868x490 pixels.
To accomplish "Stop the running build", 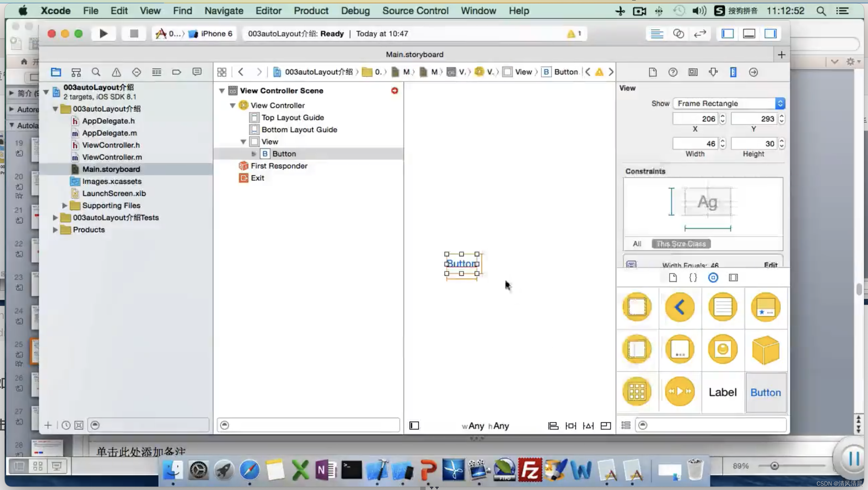I will pyautogui.click(x=134, y=34).
